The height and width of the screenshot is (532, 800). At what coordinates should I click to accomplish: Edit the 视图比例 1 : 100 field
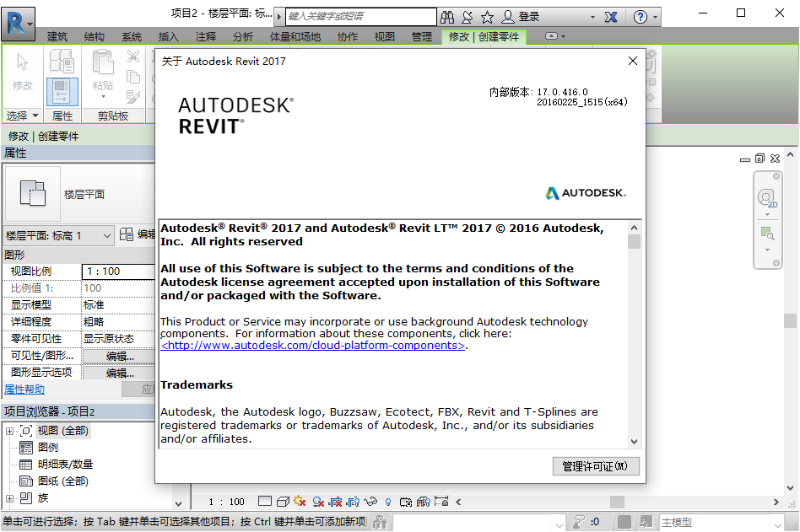(x=118, y=271)
